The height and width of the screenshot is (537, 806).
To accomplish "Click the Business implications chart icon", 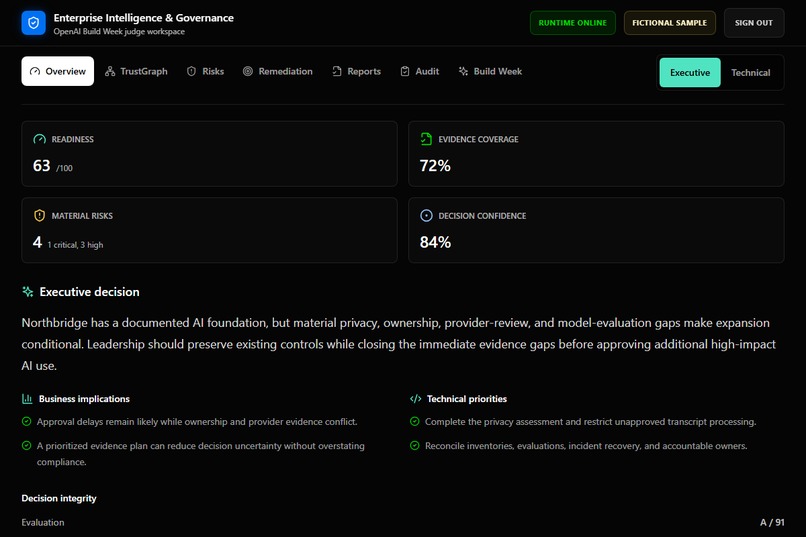I will (x=27, y=399).
